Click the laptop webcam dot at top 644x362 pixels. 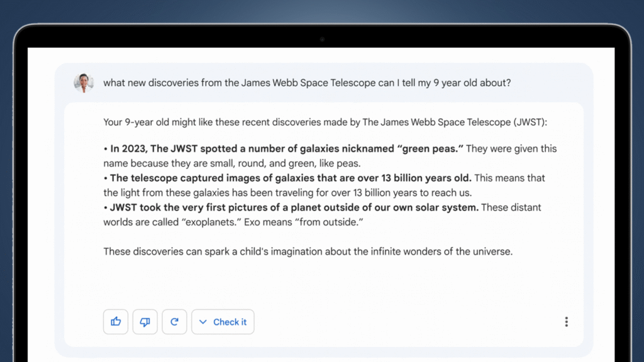pos(322,39)
